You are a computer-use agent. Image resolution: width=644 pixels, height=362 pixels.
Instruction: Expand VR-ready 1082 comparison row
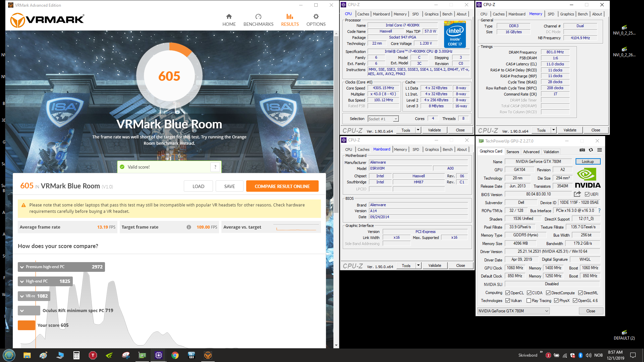pos(34,296)
